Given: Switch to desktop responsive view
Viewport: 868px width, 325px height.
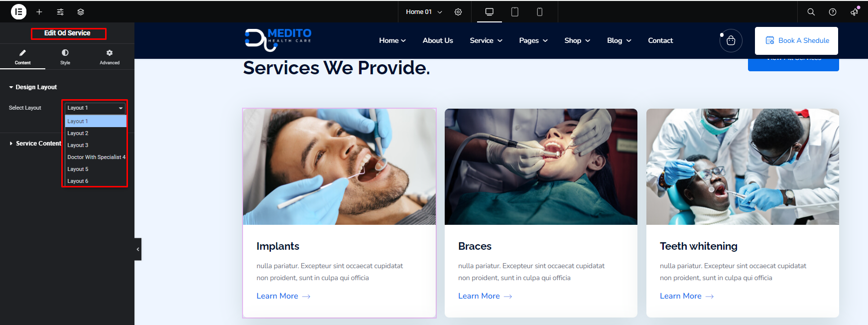Looking at the screenshot, I should click(490, 12).
